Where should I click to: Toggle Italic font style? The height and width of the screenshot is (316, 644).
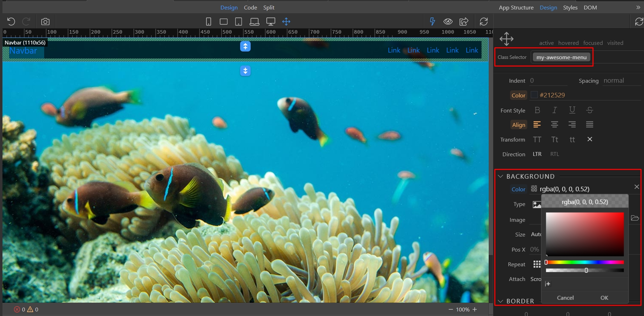click(555, 110)
